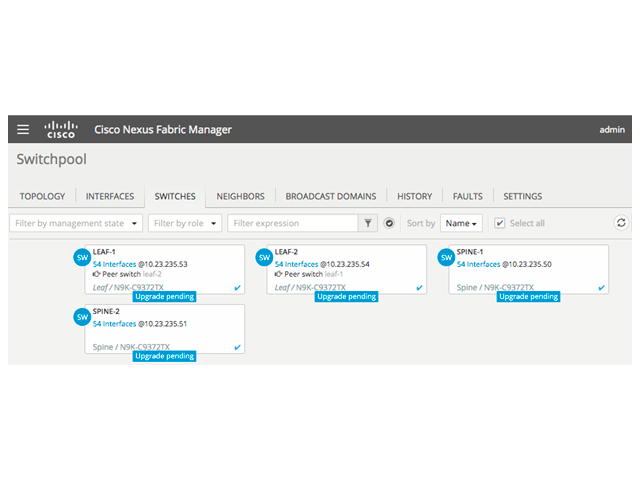Follow peer switch leaf-1 link

pos(334,274)
